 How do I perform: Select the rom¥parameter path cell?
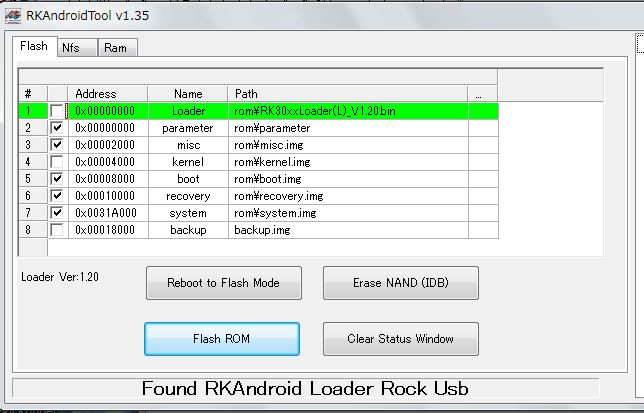click(x=348, y=128)
